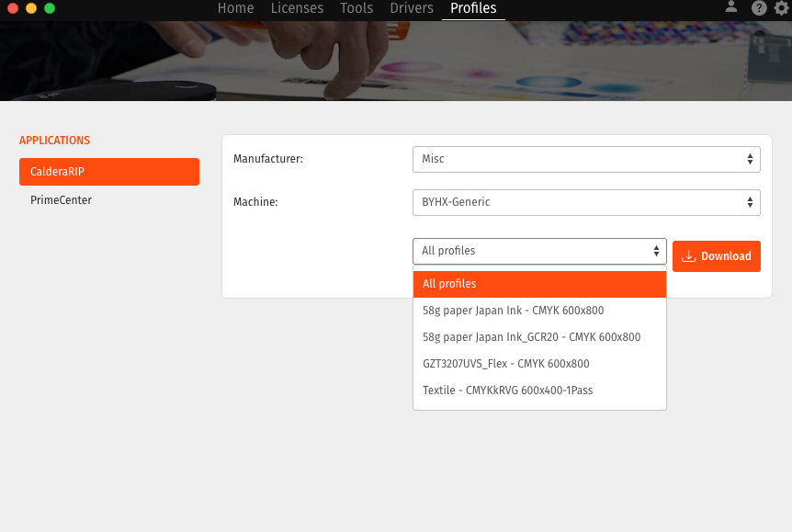Select CalderaRIP in the Applications sidebar
This screenshot has width=792, height=532.
click(x=109, y=171)
